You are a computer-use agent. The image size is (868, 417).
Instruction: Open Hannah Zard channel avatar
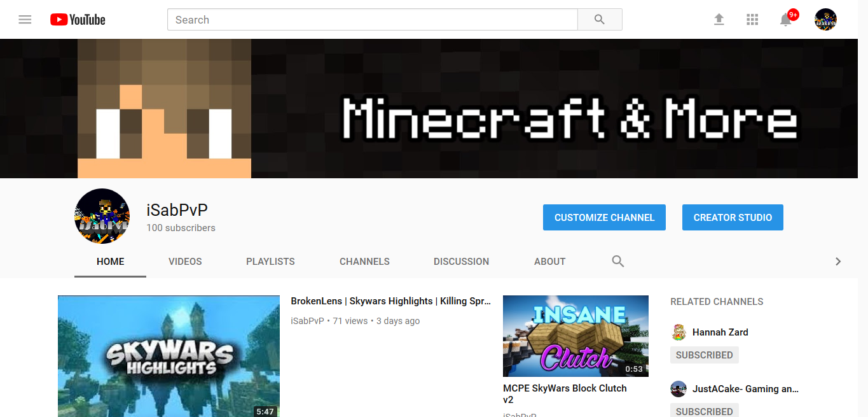pyautogui.click(x=679, y=332)
